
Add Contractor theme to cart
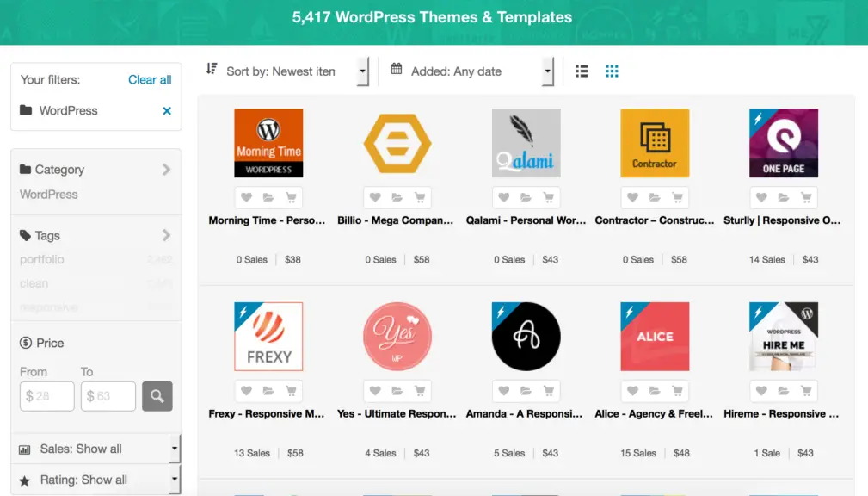678,197
